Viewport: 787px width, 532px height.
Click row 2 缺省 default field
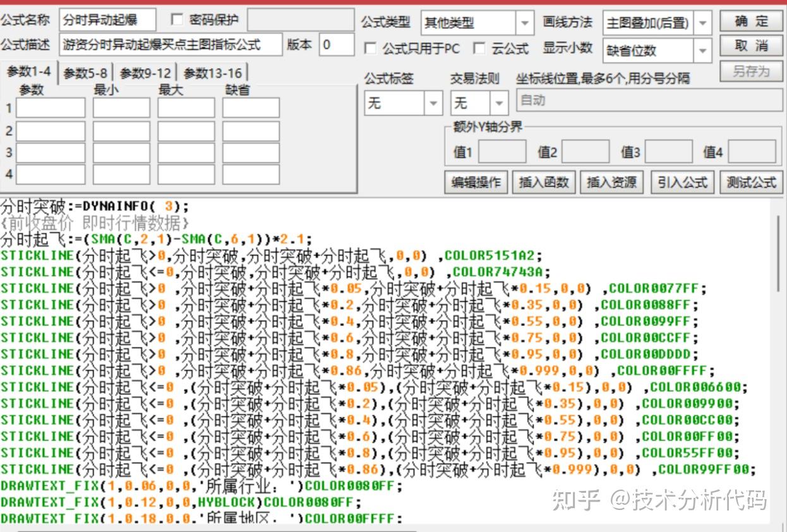tap(251, 131)
